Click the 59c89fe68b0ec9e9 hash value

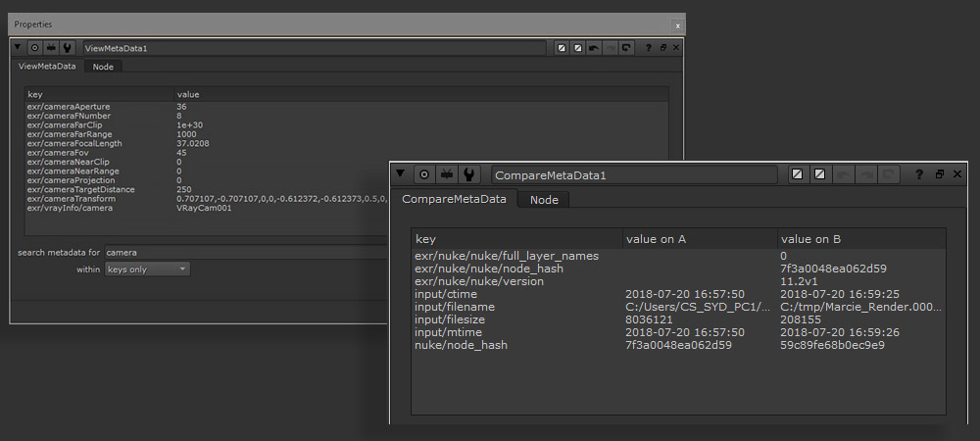(x=833, y=345)
